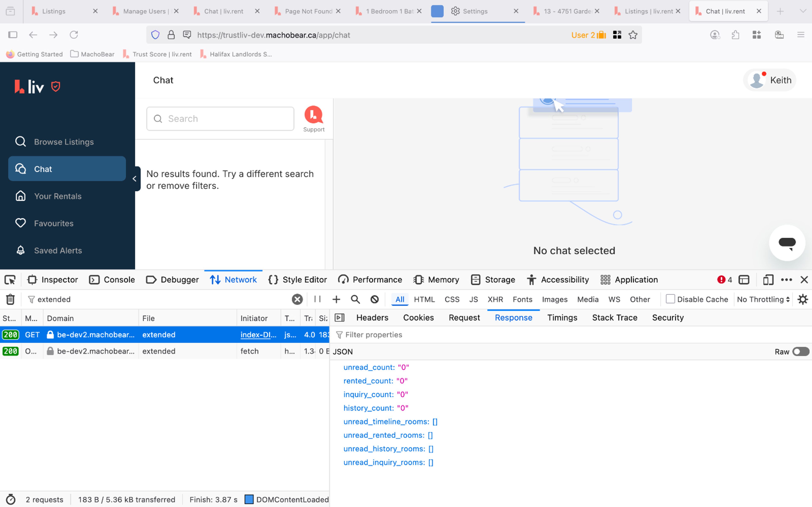Switch to the Headers tab
812x507 pixels.
(372, 318)
